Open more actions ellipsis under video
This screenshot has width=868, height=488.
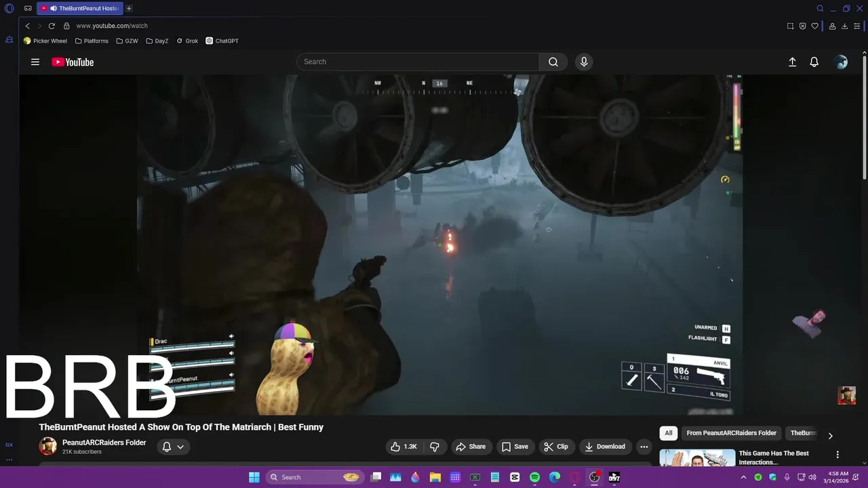[644, 447]
